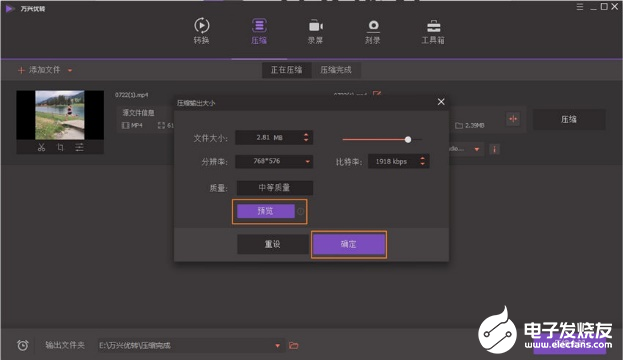This screenshot has height=360, width=623.
Task: Click the 2.39MB output size folder icon
Action: click(x=459, y=126)
